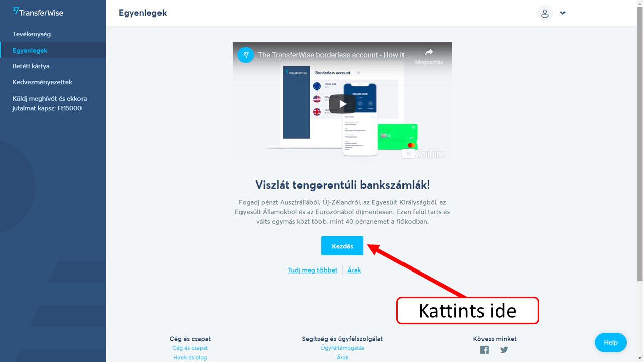Select Egyenlegek in sidebar
Screen dimensions: 644x362
[30, 50]
